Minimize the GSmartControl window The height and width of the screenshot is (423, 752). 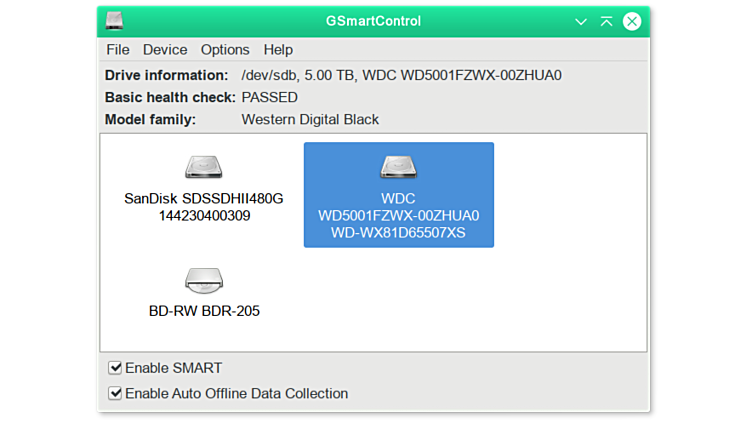(x=581, y=21)
